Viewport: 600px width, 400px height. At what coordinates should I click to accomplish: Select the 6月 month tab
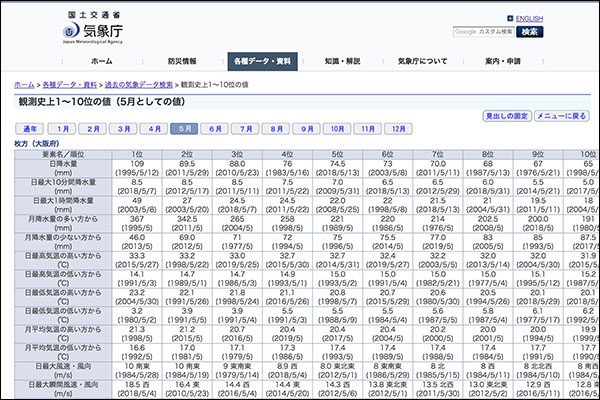coord(215,129)
